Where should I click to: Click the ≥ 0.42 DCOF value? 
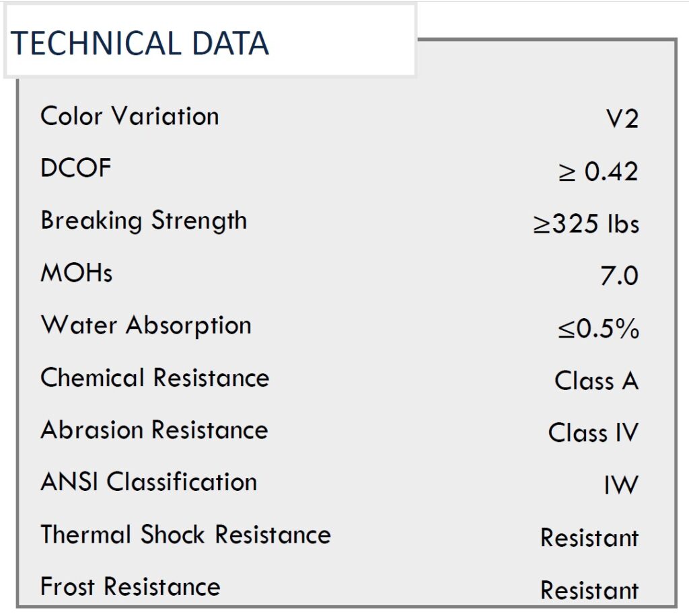[x=598, y=171]
